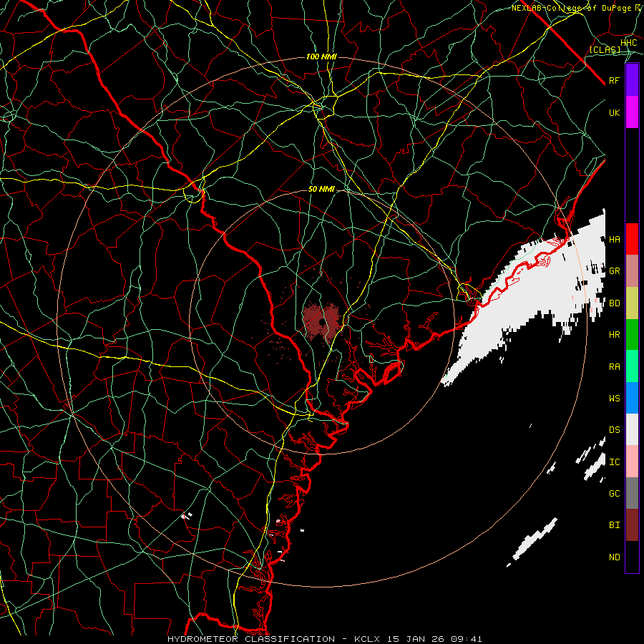The image size is (644, 644).
Task: Click the 50 NMI range ring label
Action: click(321, 190)
